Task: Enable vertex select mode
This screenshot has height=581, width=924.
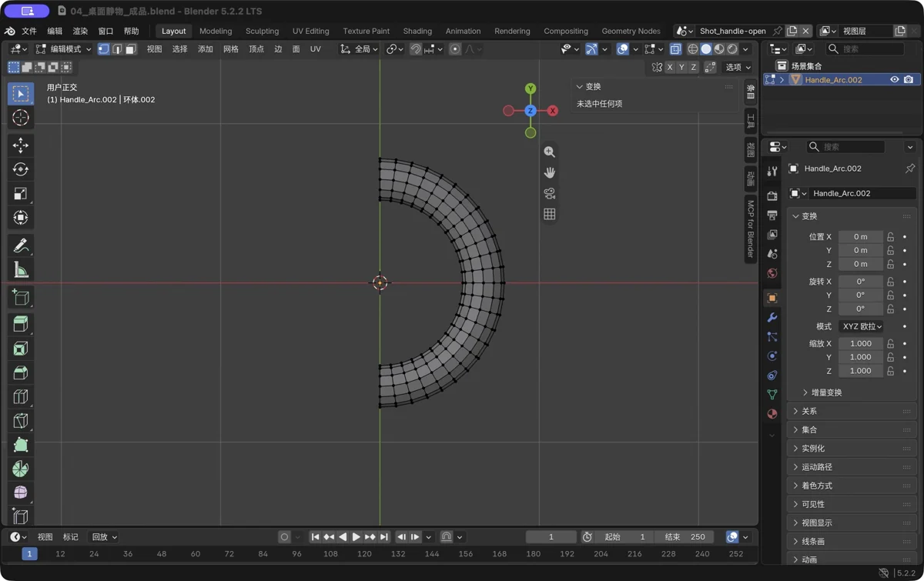Action: point(103,49)
